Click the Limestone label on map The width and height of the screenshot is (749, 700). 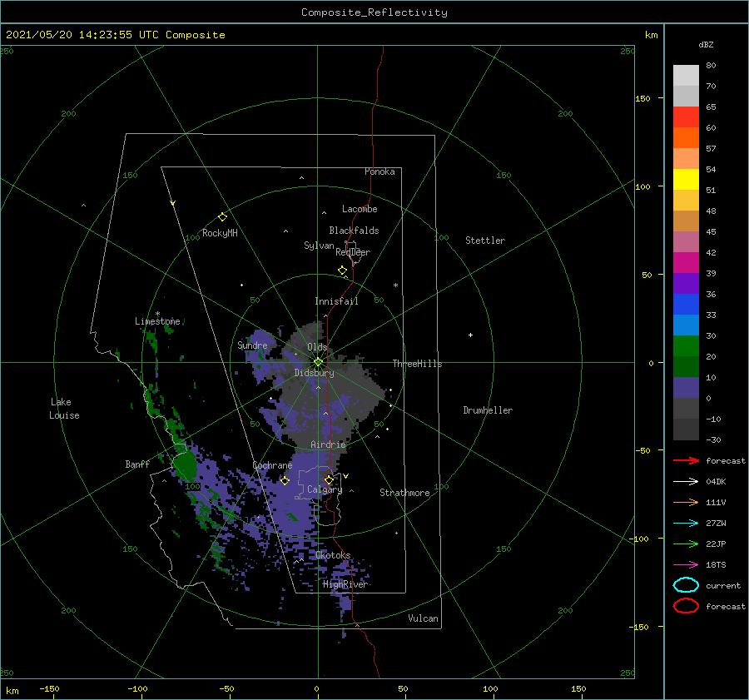click(157, 321)
